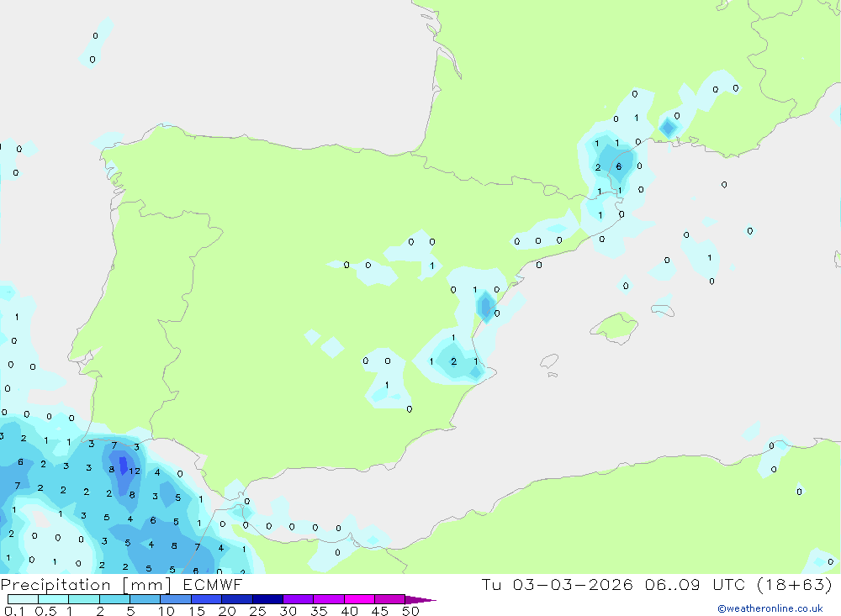
Task: Click the '30' legend scale label
Action: [288, 611]
